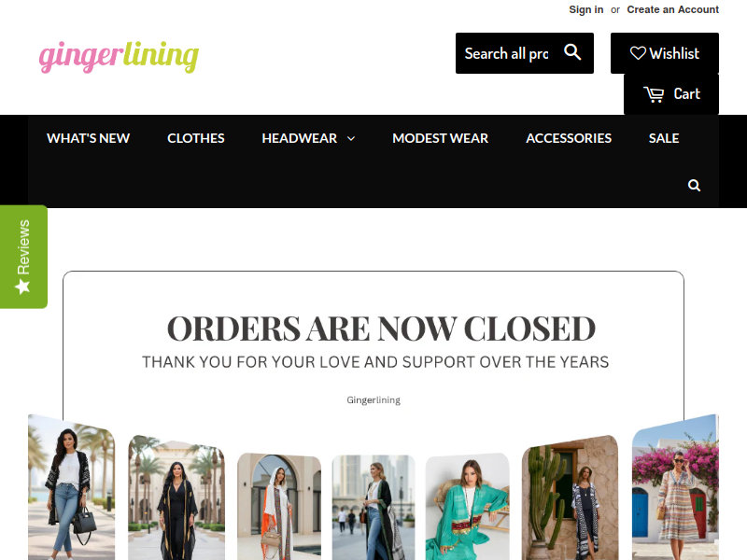Screen dimensions: 747x560
Task: Open the woman with black handbag photo
Action: pos(72,487)
